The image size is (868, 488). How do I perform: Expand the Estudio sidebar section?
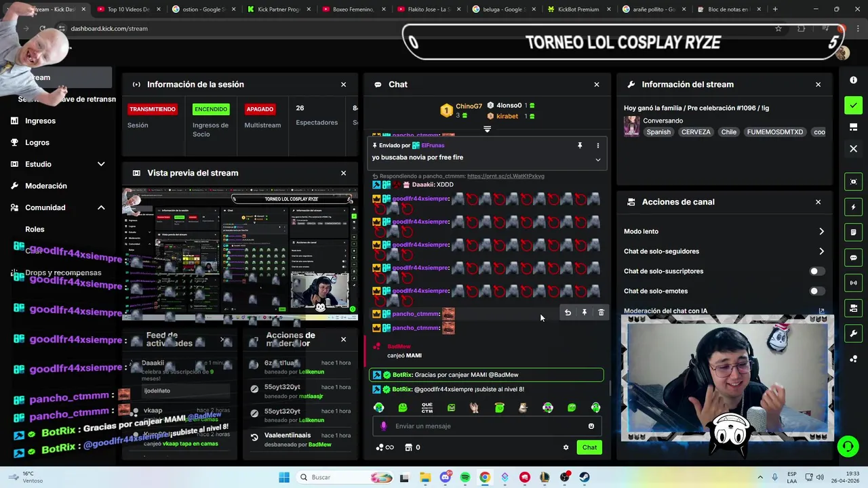[101, 164]
